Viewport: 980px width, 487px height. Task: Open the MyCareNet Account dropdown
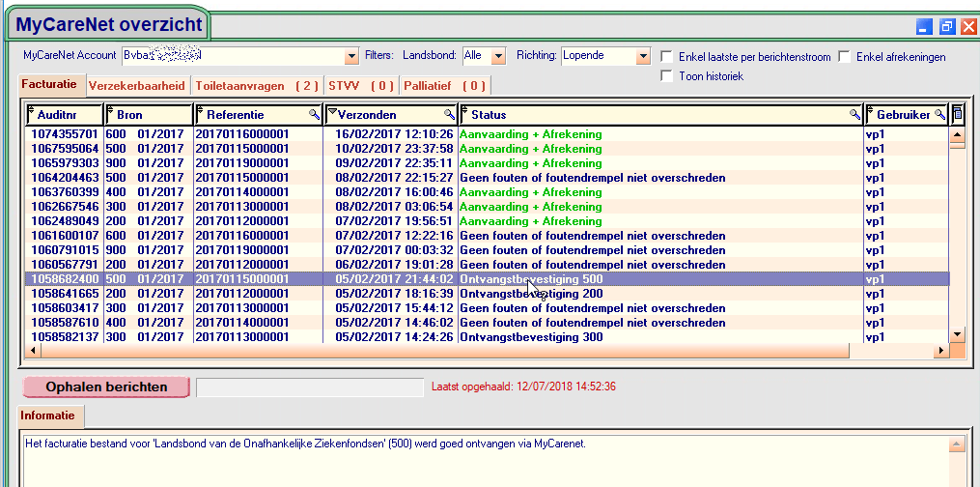(x=350, y=57)
